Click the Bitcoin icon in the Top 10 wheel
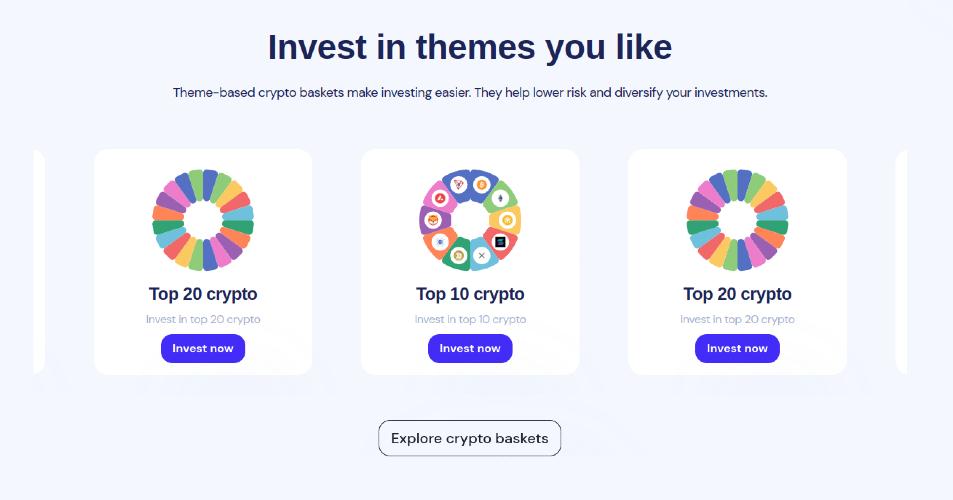 click(x=481, y=185)
